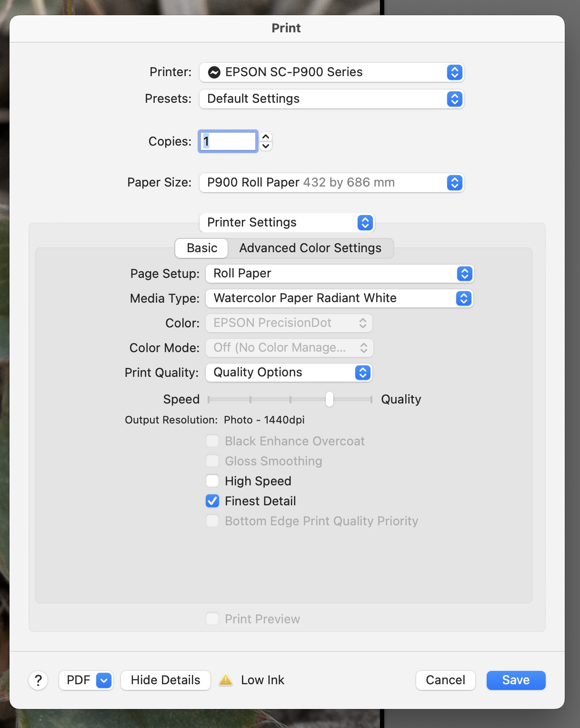Click the Presets dropdown chevron icon
580x728 pixels.
454,99
